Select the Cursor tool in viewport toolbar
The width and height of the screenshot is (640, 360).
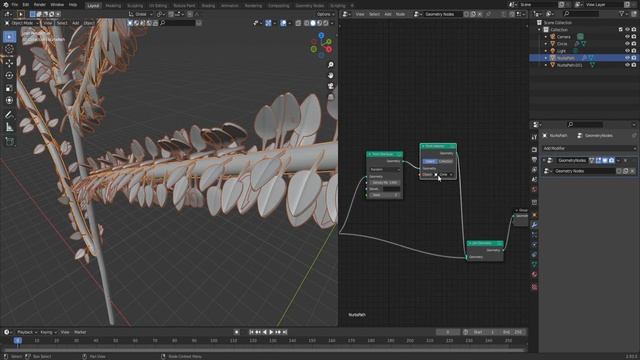[x=9, y=49]
